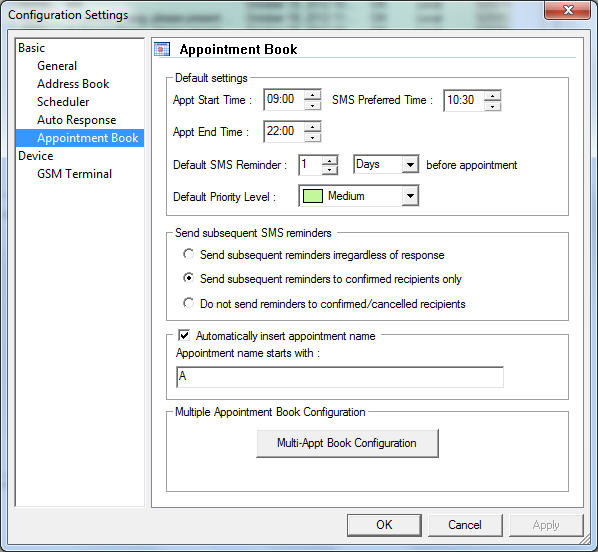Increase SMS Preferred Time with up arrow
The width and height of the screenshot is (598, 552).
coord(492,95)
